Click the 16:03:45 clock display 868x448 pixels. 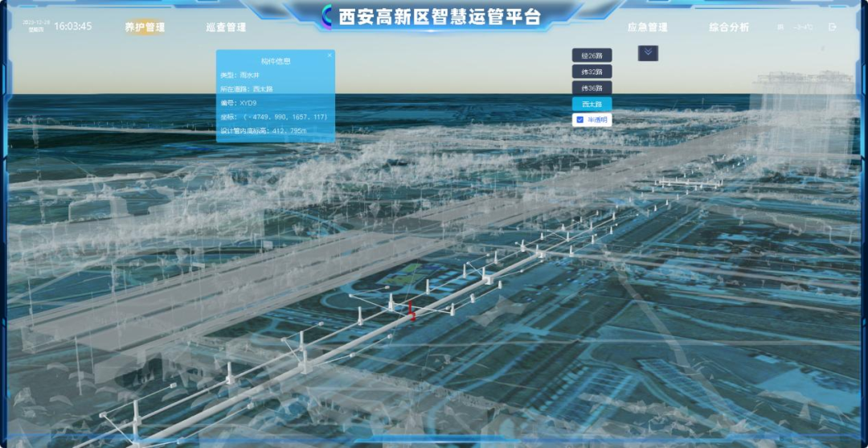pos(72,27)
